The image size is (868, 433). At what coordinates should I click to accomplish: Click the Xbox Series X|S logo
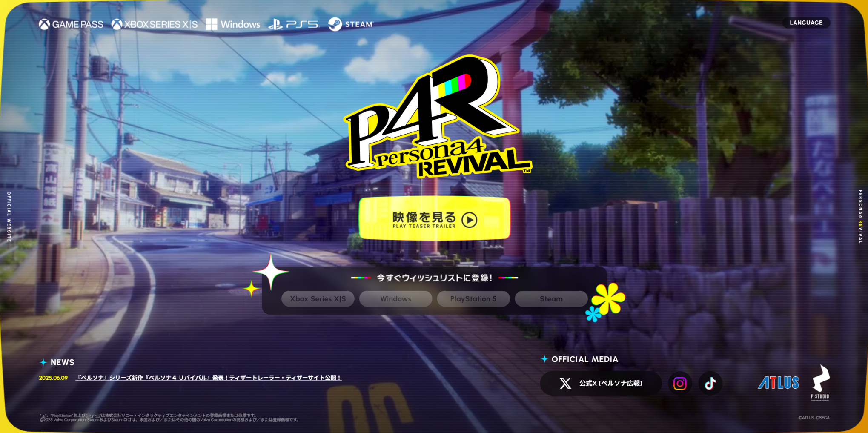(155, 24)
